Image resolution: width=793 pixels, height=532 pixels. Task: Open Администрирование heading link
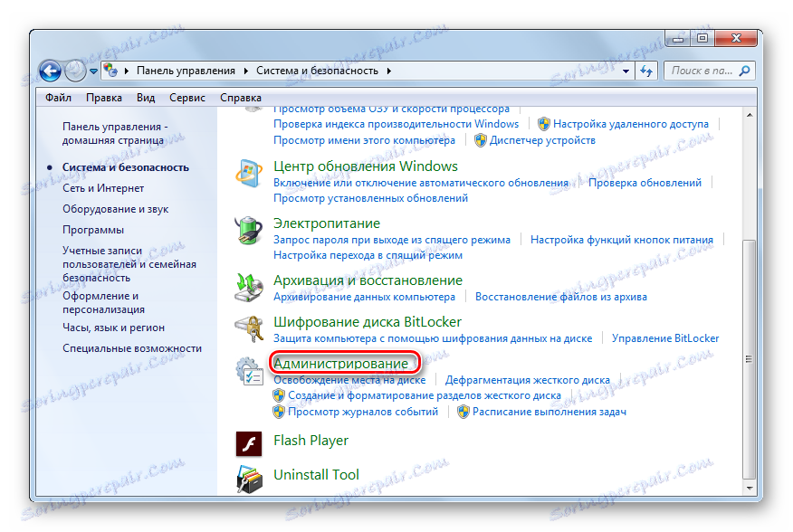(x=341, y=364)
